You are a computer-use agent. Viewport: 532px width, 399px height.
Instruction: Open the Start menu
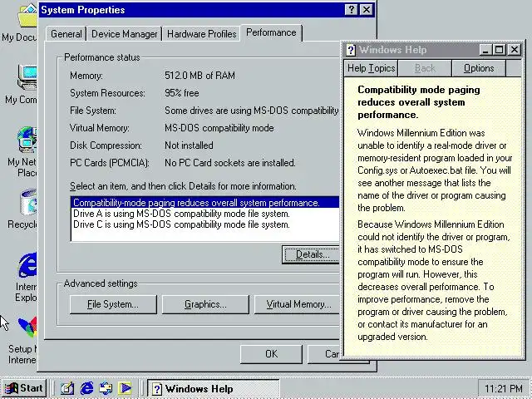(x=24, y=388)
